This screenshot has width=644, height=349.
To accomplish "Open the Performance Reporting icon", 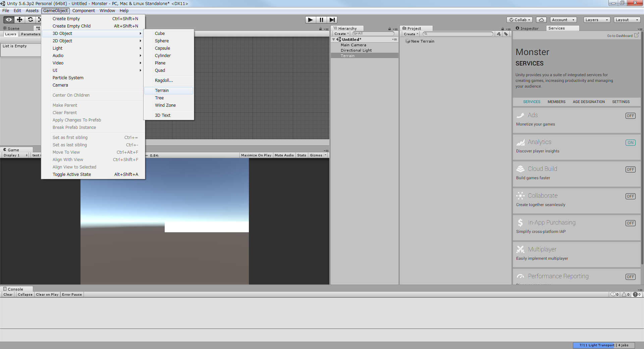I will tap(520, 276).
